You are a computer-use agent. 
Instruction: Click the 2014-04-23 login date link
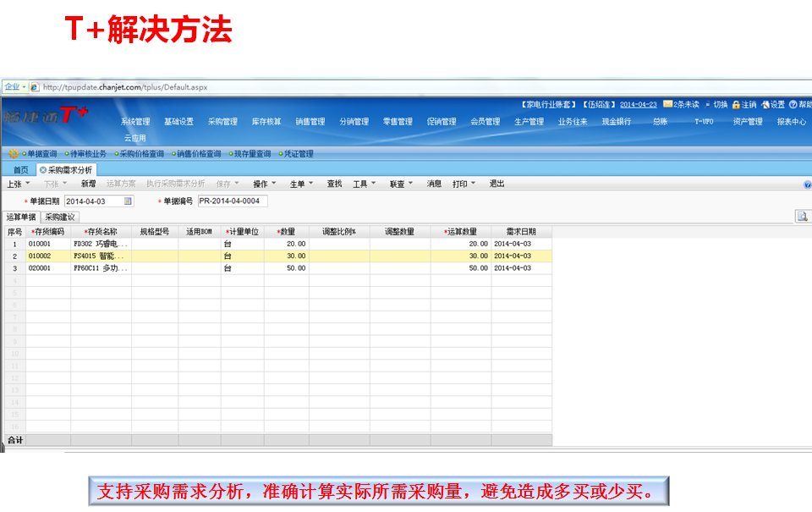coord(638,105)
